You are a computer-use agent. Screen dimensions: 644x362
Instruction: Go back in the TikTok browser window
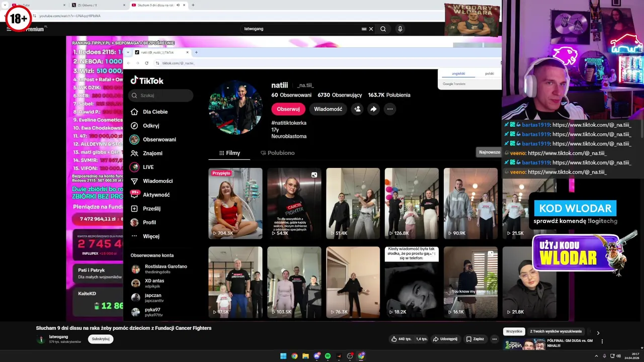128,63
